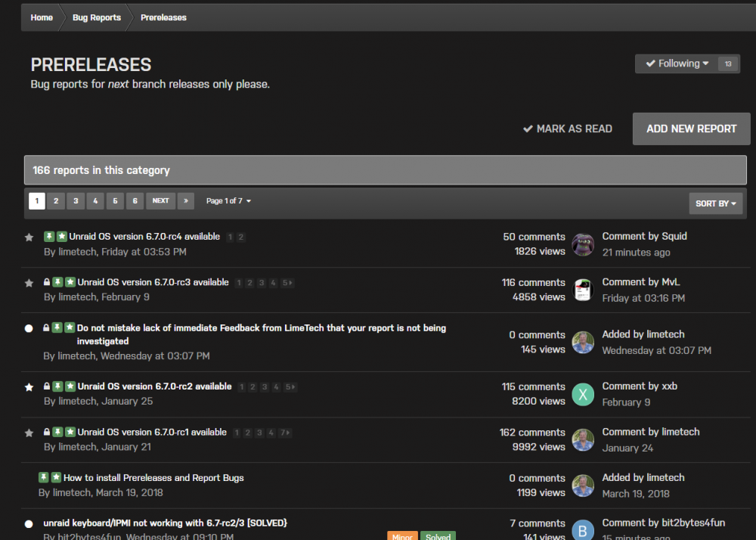Screen dimensions: 756x540
Task: Go to page 3
Action: 76,201
